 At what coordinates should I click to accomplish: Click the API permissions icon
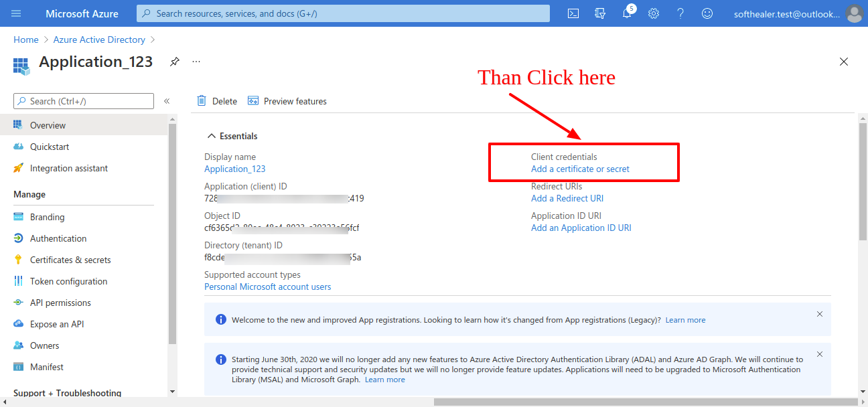18,303
